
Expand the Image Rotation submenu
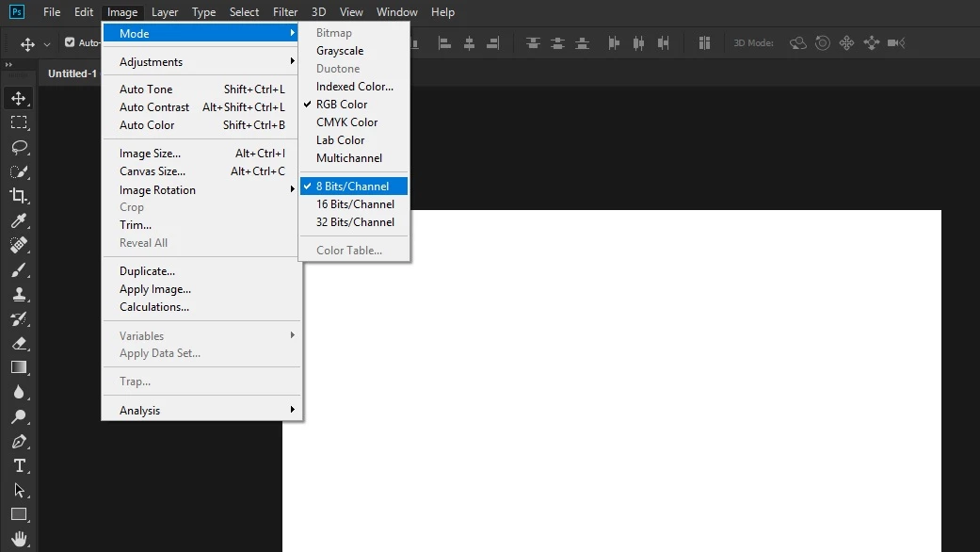[x=201, y=190]
